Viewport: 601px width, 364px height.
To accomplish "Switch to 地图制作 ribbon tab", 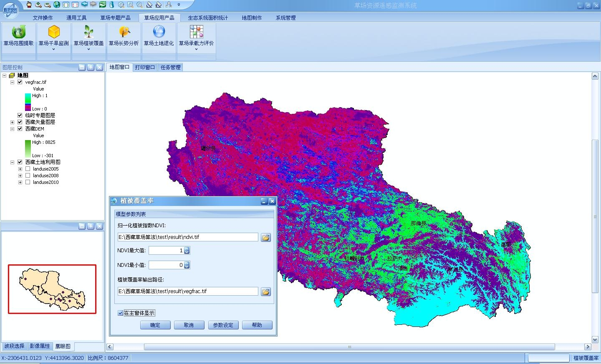I will [x=252, y=18].
